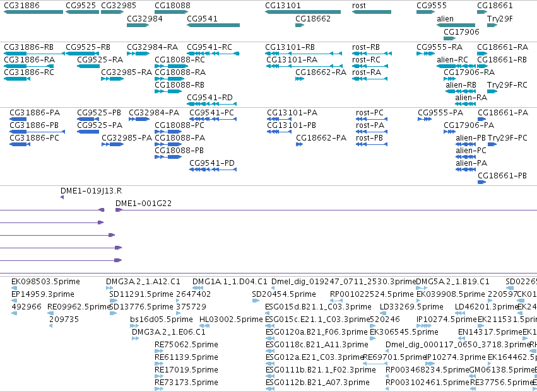Select BAC clone DME1-001G22

326,210
